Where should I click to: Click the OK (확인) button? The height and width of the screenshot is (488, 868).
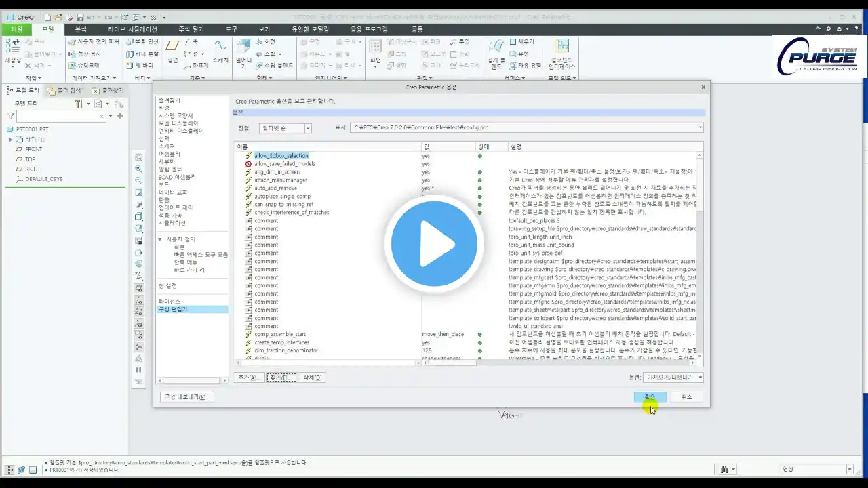pyautogui.click(x=650, y=396)
